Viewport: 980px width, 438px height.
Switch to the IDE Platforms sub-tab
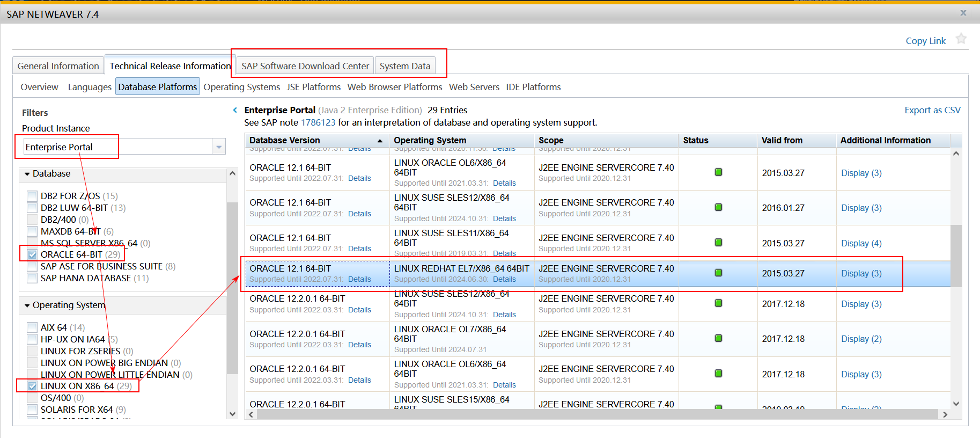(533, 87)
